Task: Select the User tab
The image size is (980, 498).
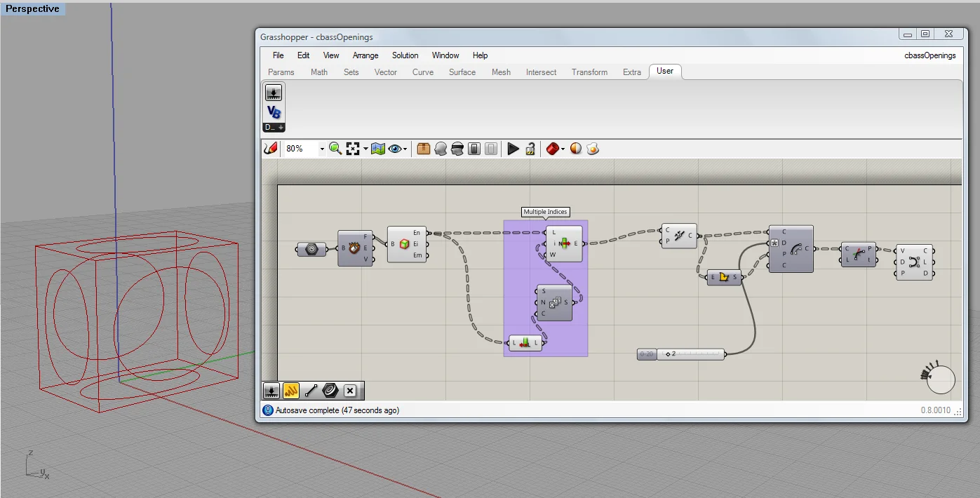Action: point(665,71)
